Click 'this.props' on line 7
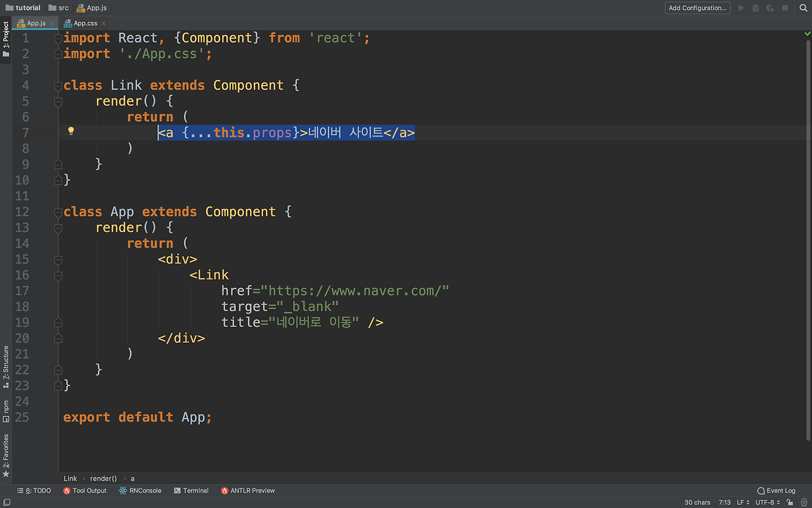812x508 pixels. (252, 133)
